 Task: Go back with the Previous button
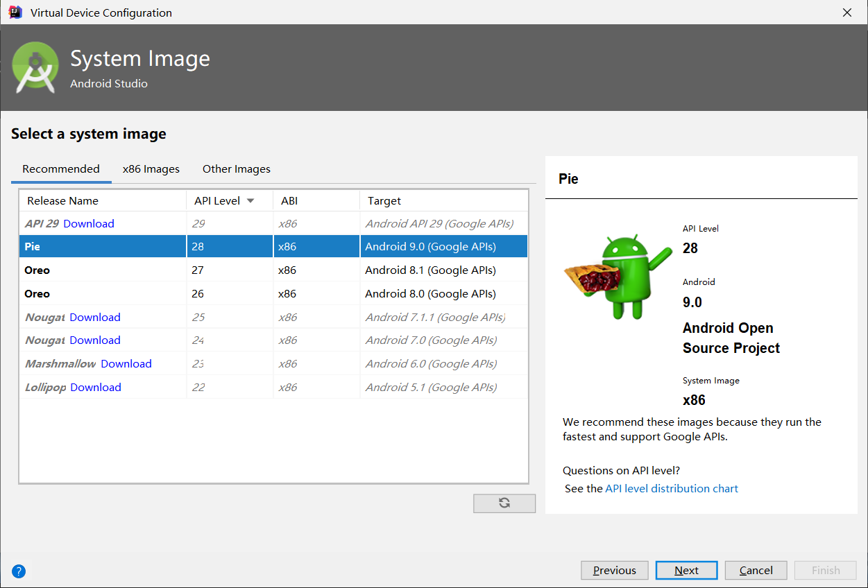coord(615,570)
